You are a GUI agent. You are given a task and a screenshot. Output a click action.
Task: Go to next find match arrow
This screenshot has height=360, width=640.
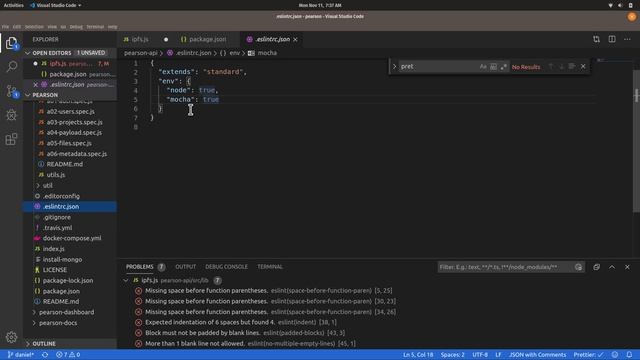(561, 67)
